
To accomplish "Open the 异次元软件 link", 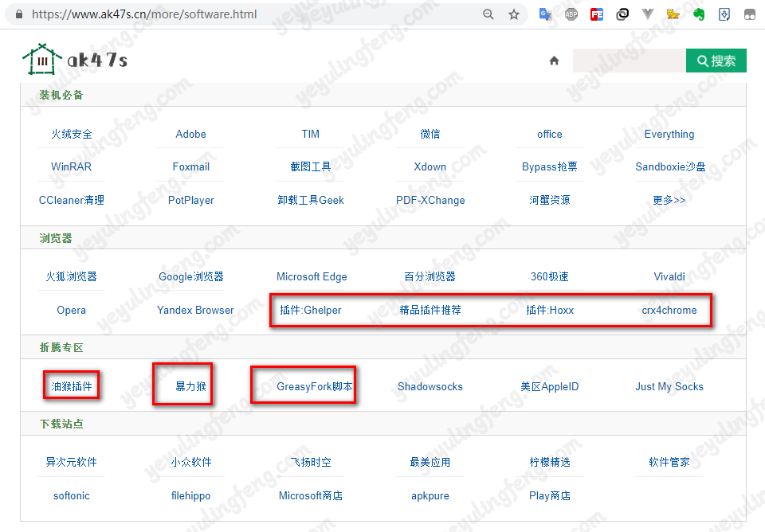I will 71,462.
